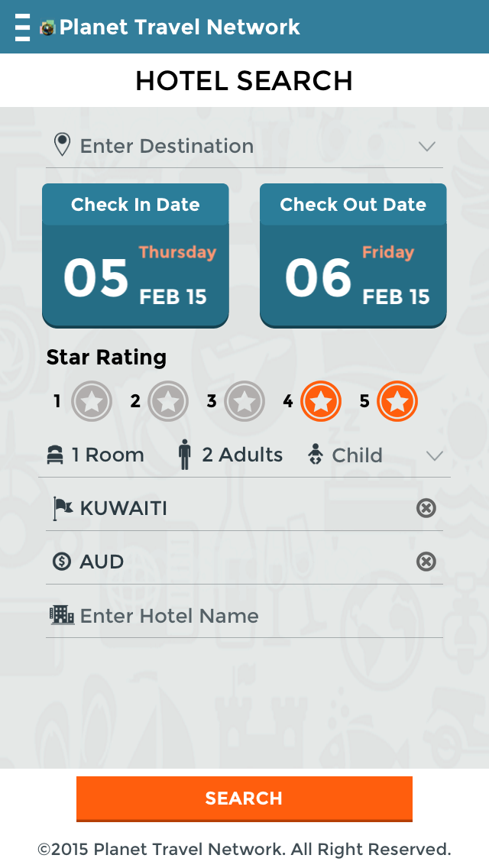
Task: Click the currency dollar icon
Action: pos(62,562)
